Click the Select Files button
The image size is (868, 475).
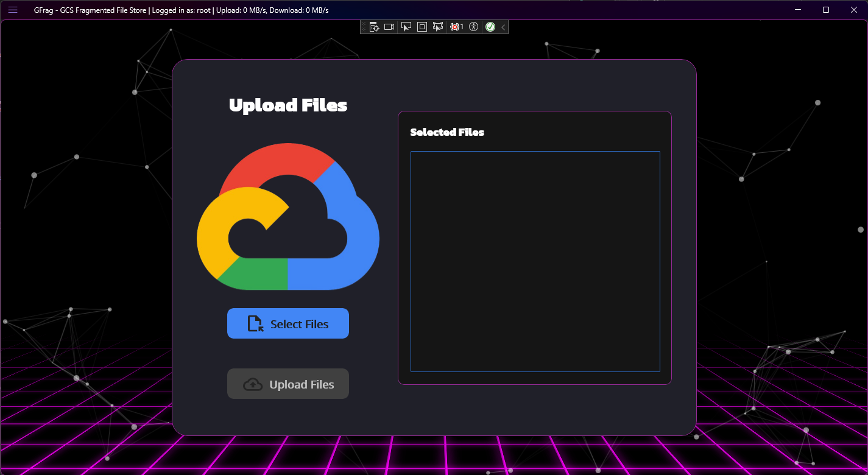click(x=288, y=323)
